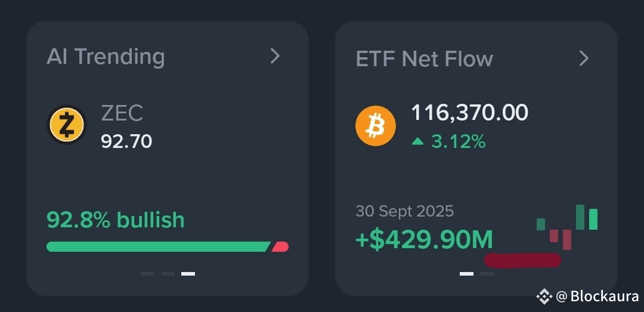This screenshot has width=644, height=312.
Task: Expand ETF Net Flow with its chevron arrow
Action: 584,58
